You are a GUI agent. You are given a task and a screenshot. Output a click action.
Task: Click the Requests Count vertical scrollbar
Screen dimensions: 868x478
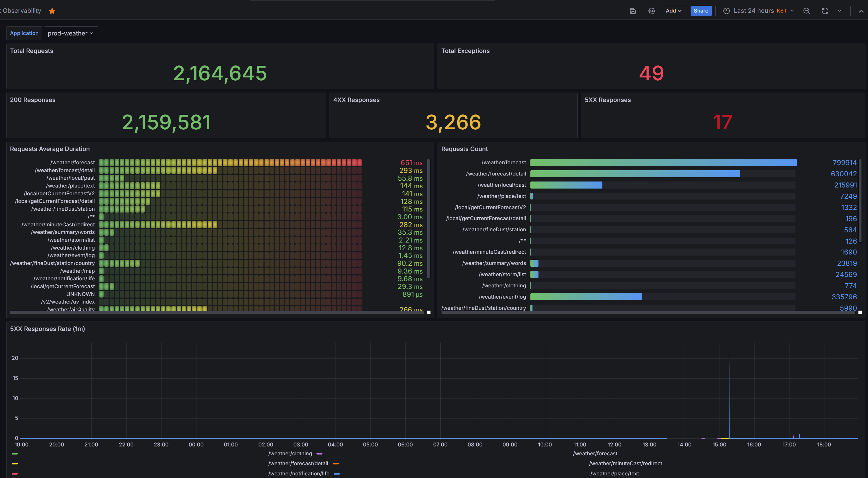click(x=860, y=201)
